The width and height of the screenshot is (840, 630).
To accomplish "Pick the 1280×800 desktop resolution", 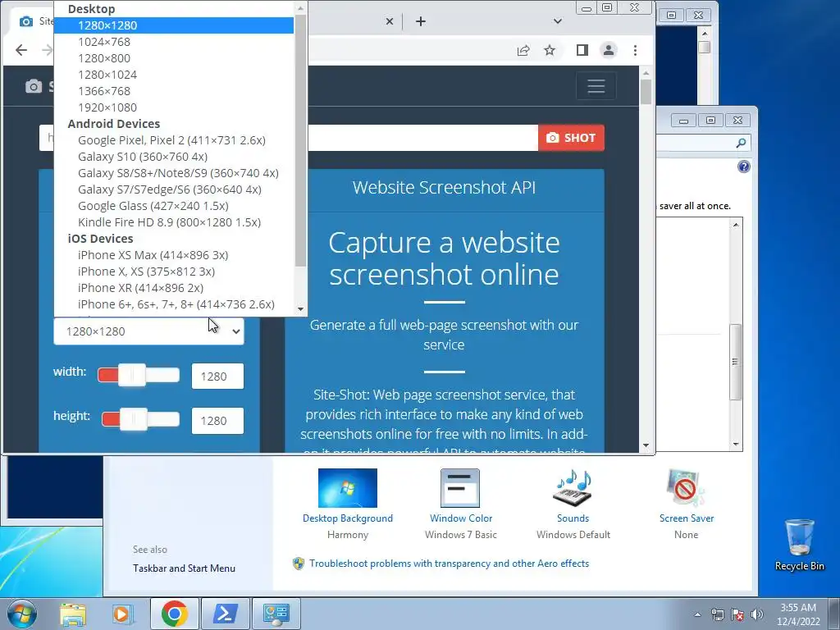I will [174, 58].
